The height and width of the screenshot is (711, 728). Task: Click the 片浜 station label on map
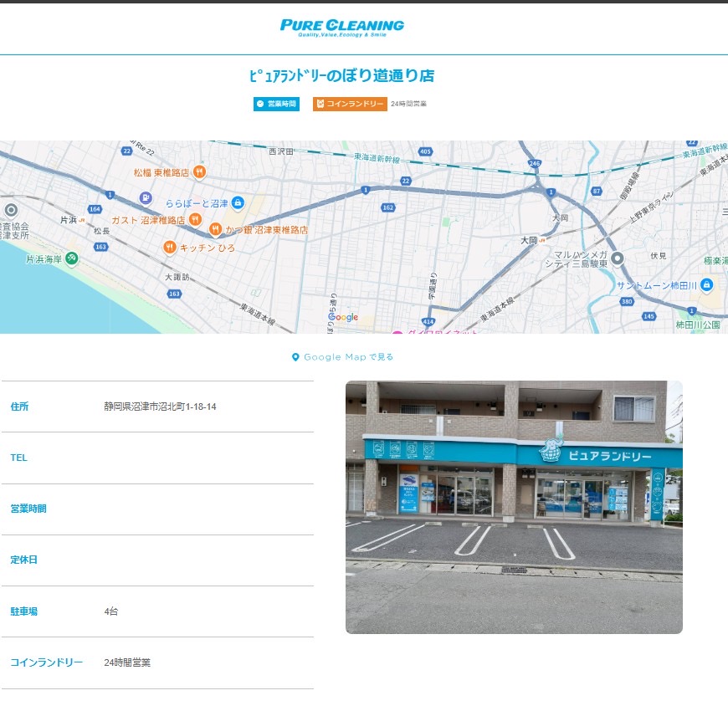coord(69,220)
